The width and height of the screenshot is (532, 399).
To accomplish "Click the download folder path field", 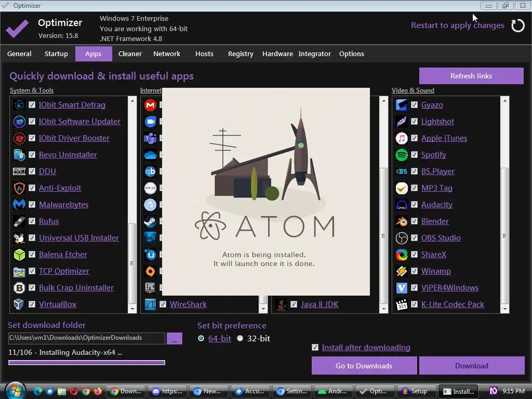I will click(x=87, y=338).
